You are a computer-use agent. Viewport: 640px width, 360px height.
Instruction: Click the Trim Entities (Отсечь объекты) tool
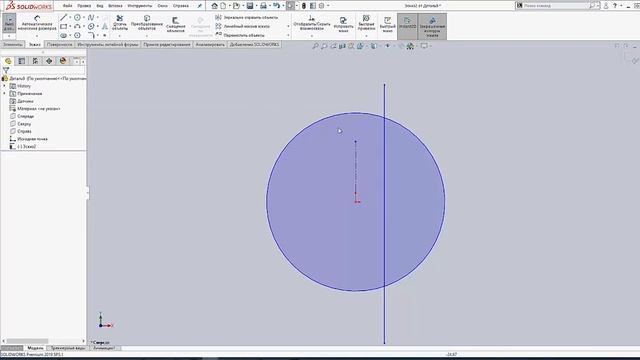tap(120, 23)
